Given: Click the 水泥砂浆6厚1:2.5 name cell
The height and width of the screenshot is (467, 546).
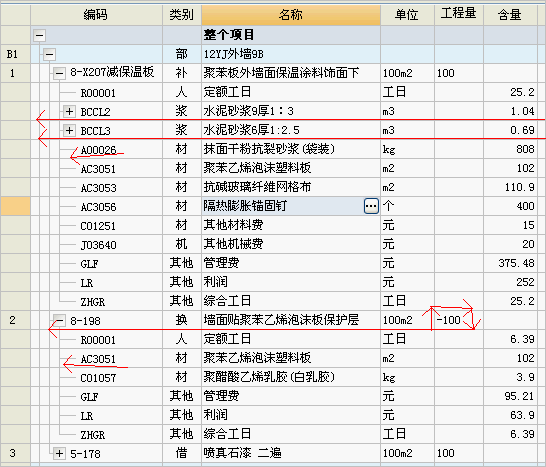Looking at the screenshot, I should (291, 130).
